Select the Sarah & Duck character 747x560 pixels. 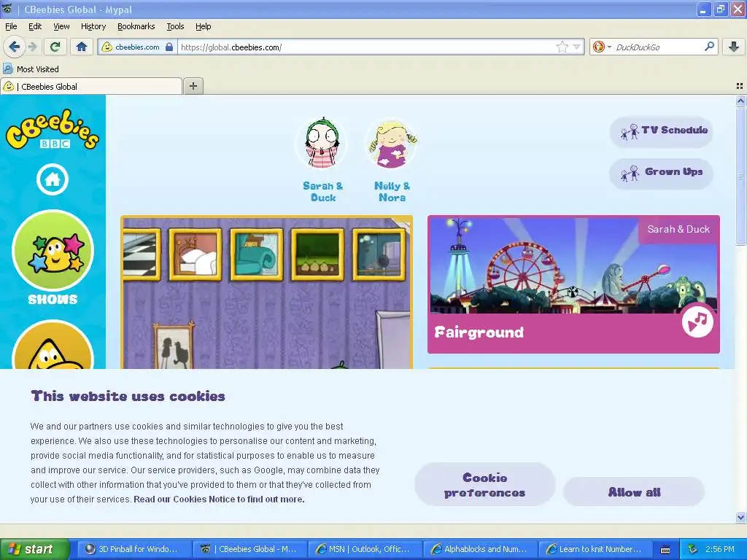tap(322, 160)
